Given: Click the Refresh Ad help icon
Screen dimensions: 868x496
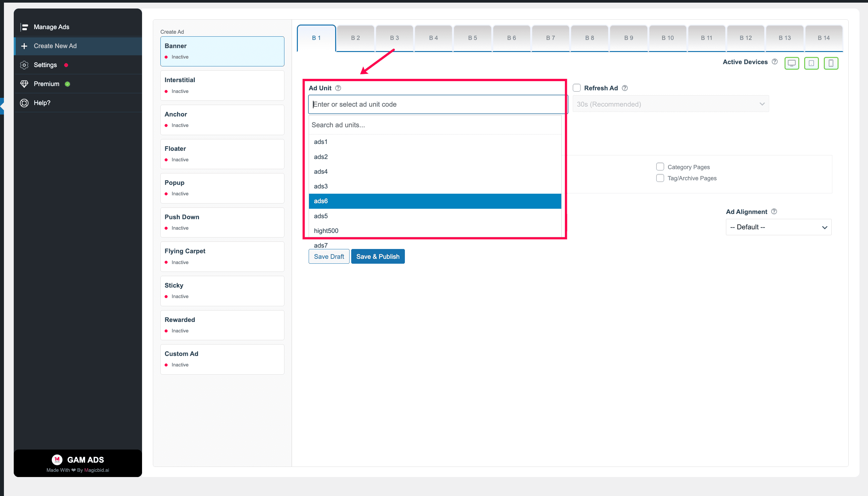Looking at the screenshot, I should pyautogui.click(x=624, y=88).
